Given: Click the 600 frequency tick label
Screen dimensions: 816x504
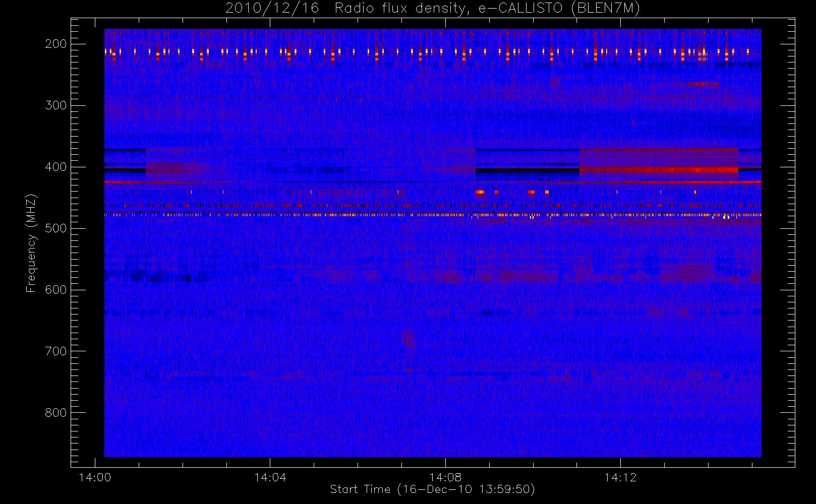Looking at the screenshot, I should tap(56, 290).
